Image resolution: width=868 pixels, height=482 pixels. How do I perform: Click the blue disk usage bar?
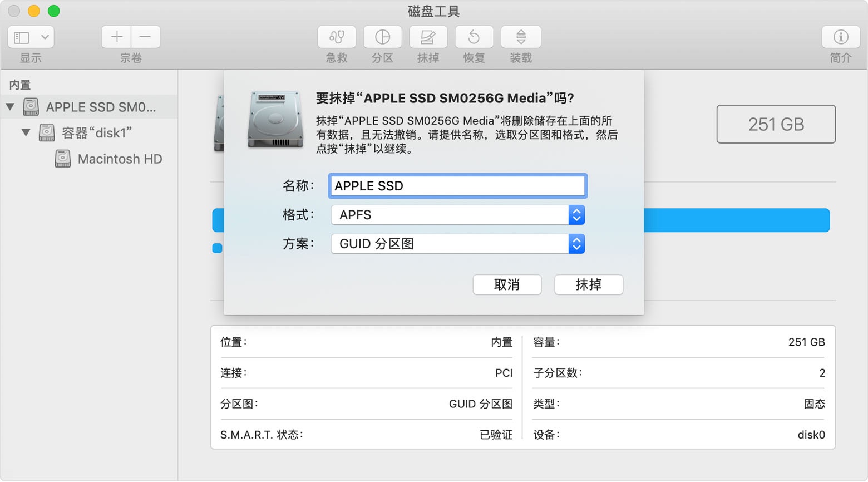coord(737,220)
